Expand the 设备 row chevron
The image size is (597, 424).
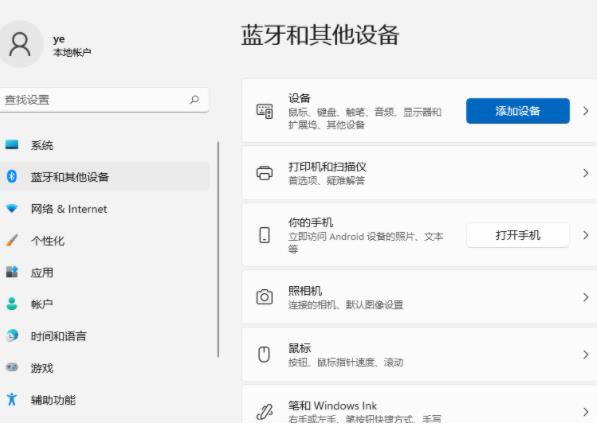[586, 111]
